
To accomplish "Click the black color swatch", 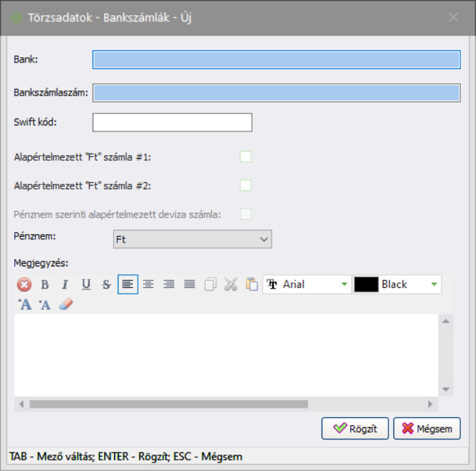I will tap(366, 284).
